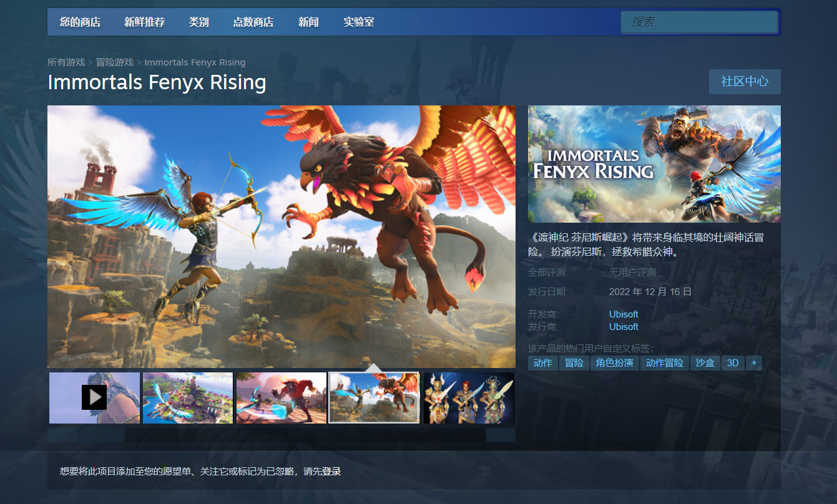The height and width of the screenshot is (504, 837).
Task: Play the Immortals Fenyx Rising trailer video
Action: click(x=94, y=397)
